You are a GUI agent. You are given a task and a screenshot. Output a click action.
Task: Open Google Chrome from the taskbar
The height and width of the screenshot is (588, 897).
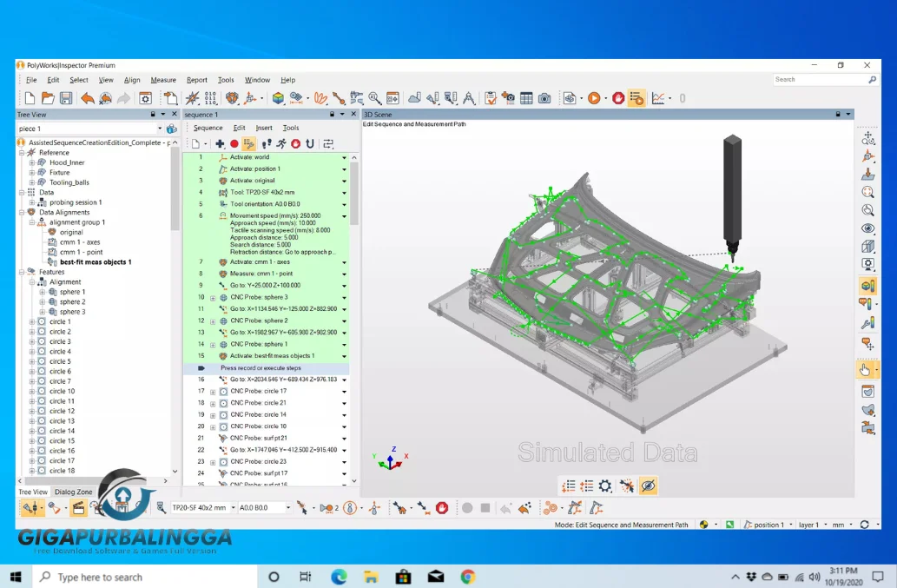tap(468, 577)
